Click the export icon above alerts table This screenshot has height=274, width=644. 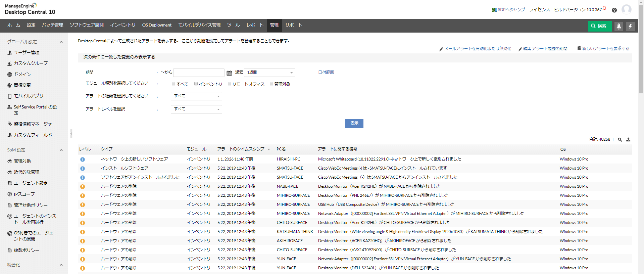coord(628,140)
